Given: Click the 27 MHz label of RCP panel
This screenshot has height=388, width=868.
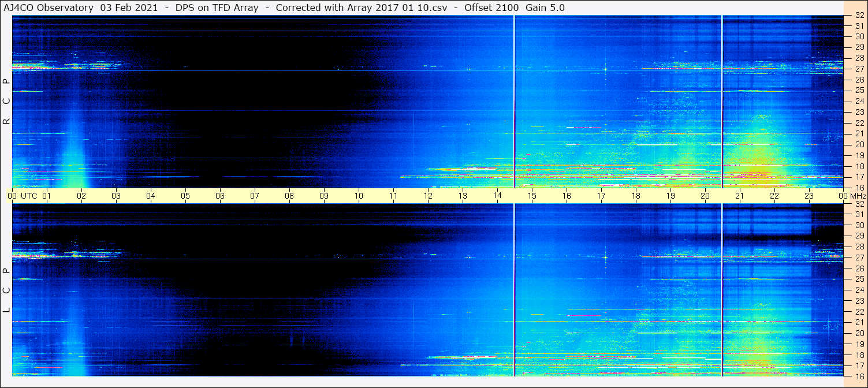Looking at the screenshot, I should coord(859,69).
